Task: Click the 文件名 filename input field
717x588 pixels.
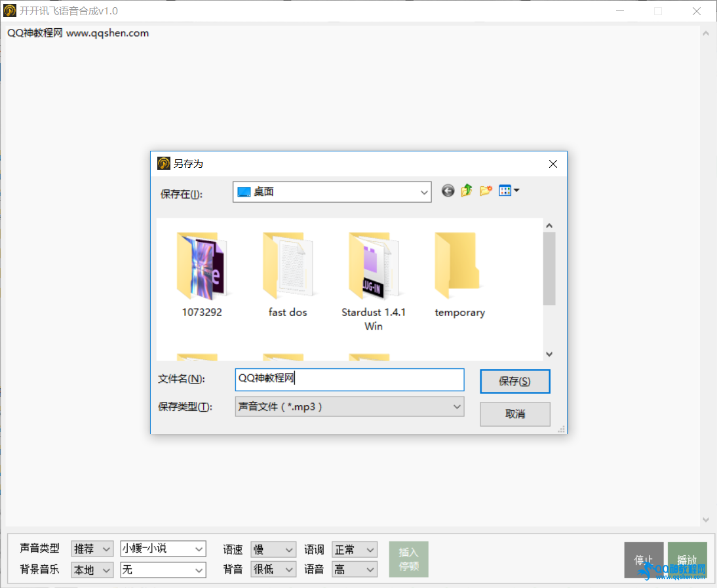Action: point(349,380)
